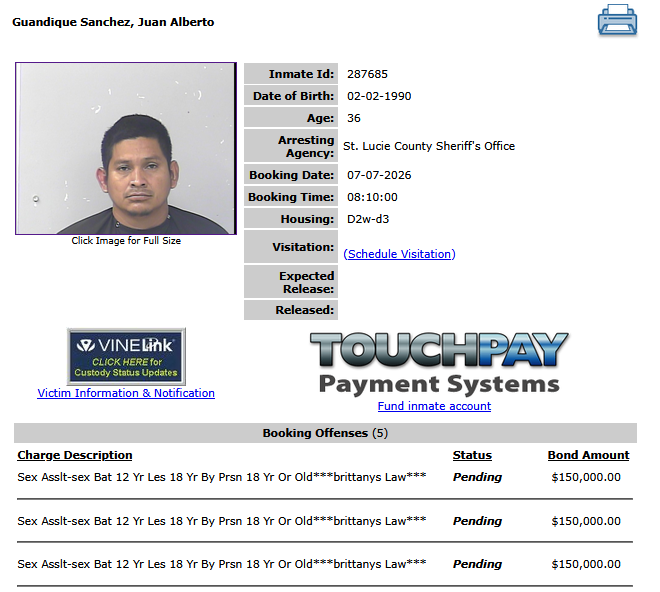Click the Click Image for Full Size caption
This screenshot has height=592, width=660.
(x=126, y=240)
